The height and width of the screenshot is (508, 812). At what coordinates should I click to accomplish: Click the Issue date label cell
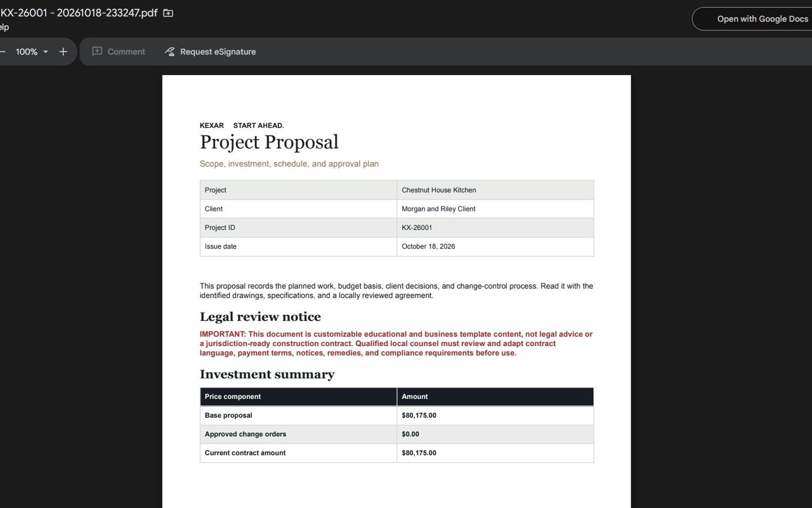point(298,246)
